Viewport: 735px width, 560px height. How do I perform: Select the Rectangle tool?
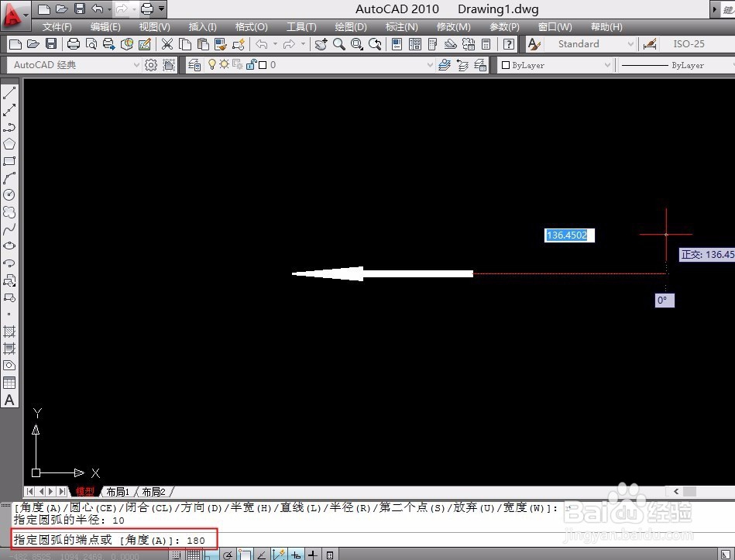pyautogui.click(x=9, y=161)
